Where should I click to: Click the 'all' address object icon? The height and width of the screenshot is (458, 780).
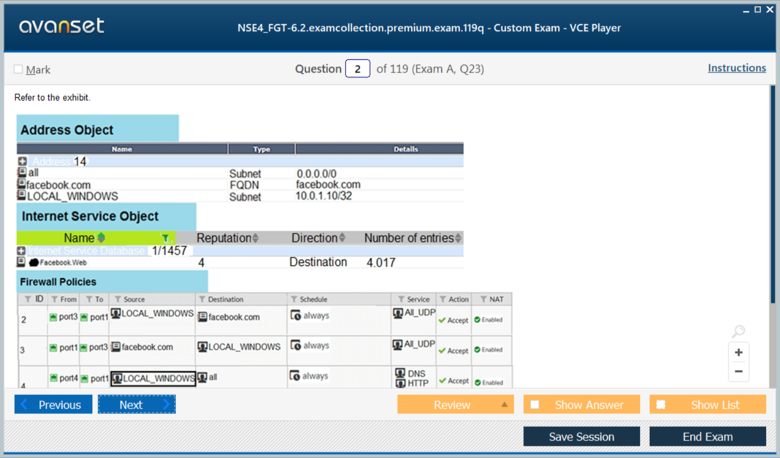pyautogui.click(x=22, y=172)
